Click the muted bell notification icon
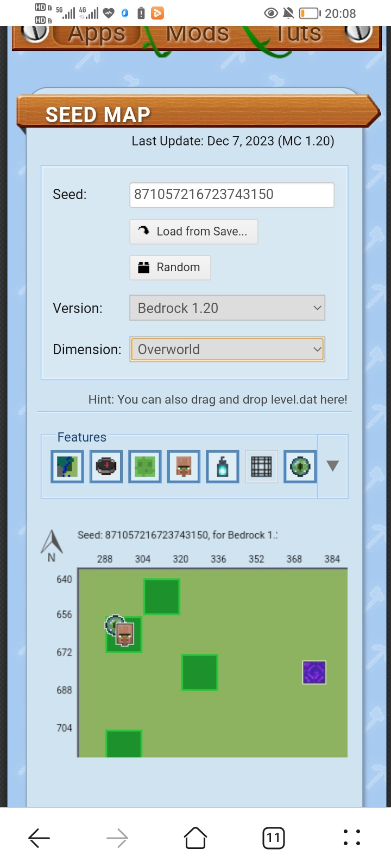The height and width of the screenshot is (868, 391). click(x=288, y=13)
